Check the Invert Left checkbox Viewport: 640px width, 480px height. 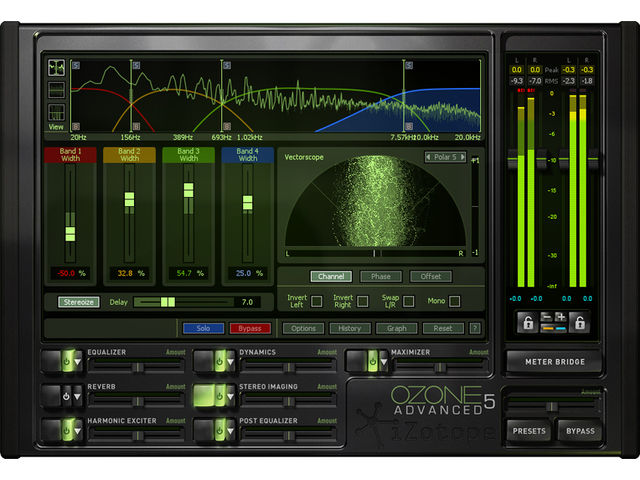pyautogui.click(x=317, y=302)
